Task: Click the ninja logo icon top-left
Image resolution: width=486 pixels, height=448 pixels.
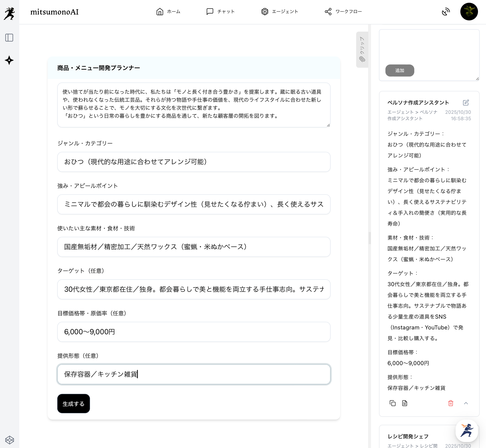Action: [9, 13]
